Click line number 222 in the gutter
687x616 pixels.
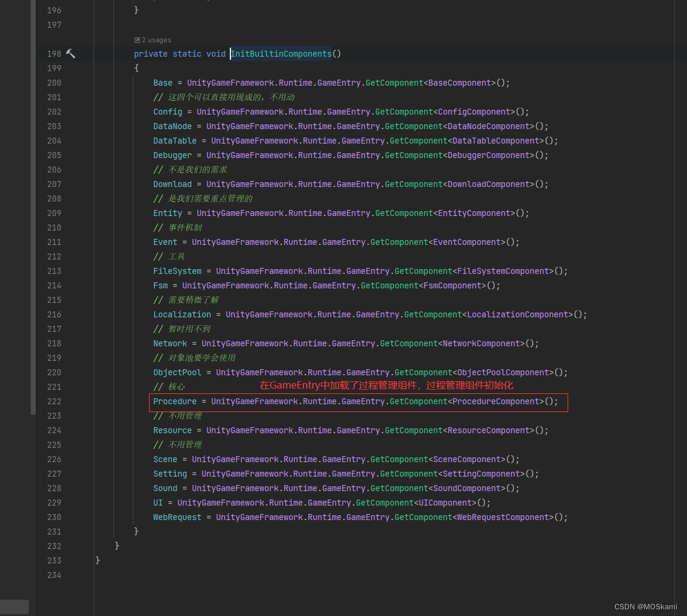coord(54,401)
